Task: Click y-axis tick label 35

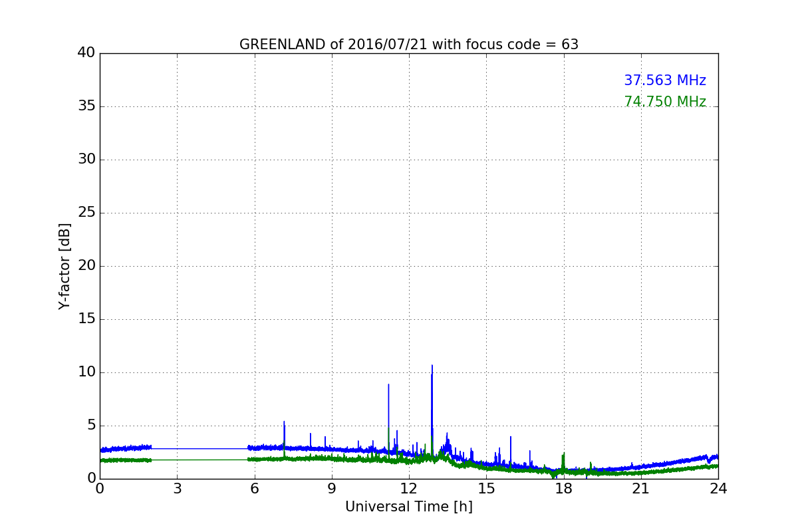Action: [x=86, y=106]
